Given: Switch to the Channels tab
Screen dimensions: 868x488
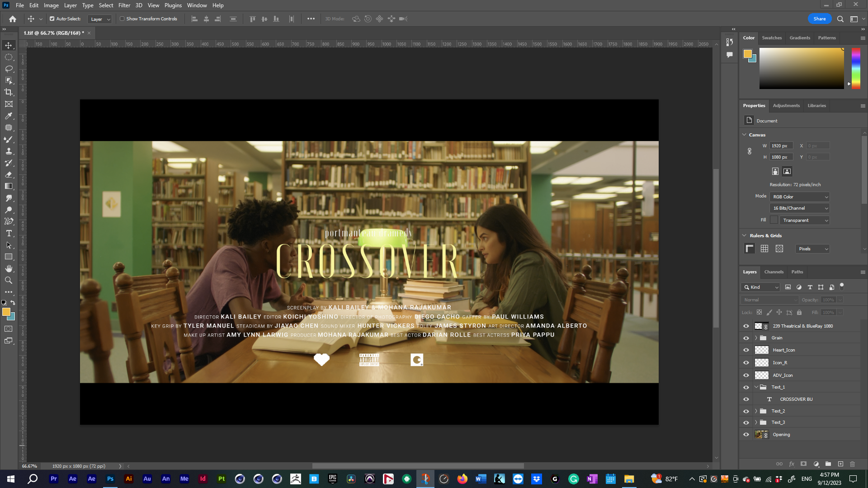Looking at the screenshot, I should pyautogui.click(x=774, y=272).
